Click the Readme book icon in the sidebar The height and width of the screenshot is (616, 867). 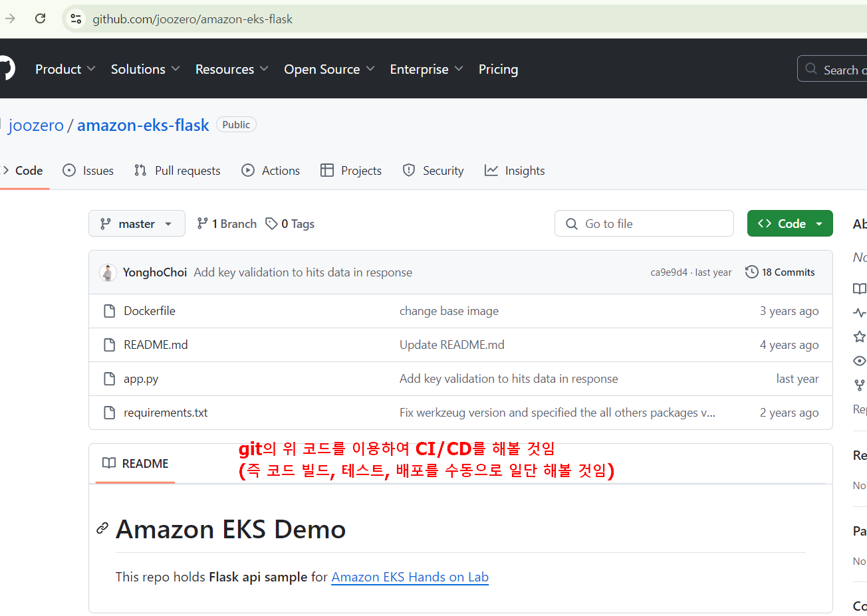pos(860,288)
